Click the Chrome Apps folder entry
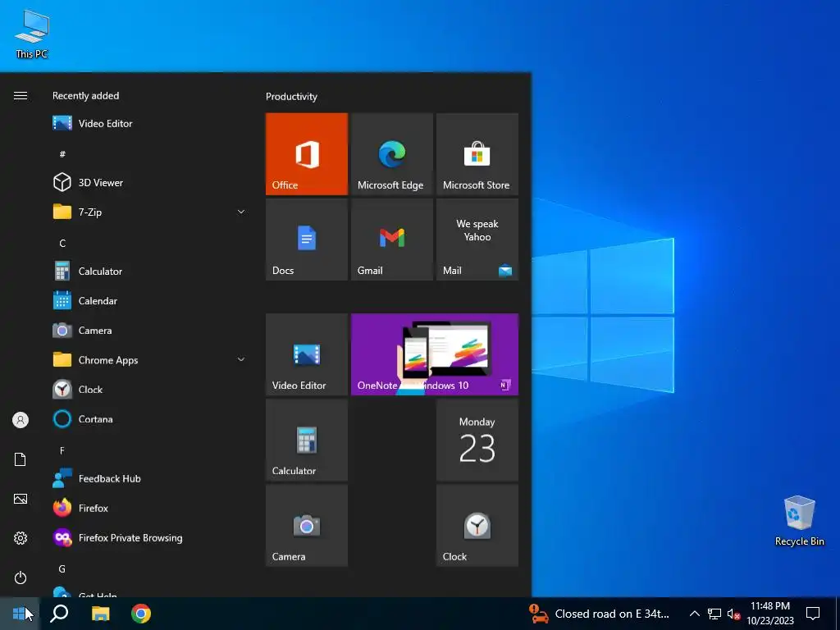 [x=150, y=360]
